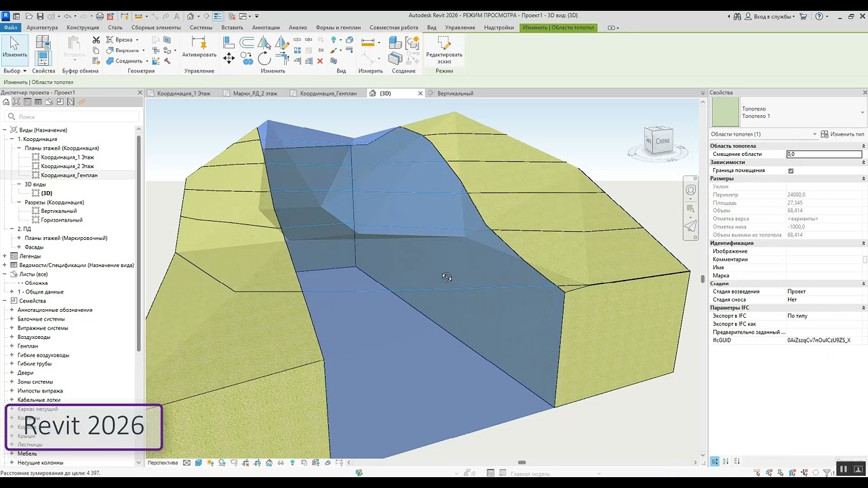Viewport: 868px width, 488px height.
Task: Open the Выбор dropdown in the ribbon
Action: coord(15,70)
